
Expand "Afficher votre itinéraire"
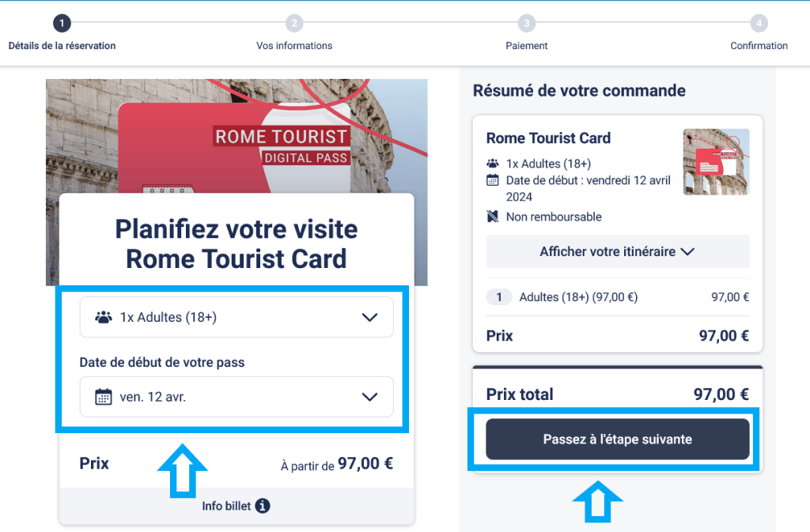pos(617,251)
